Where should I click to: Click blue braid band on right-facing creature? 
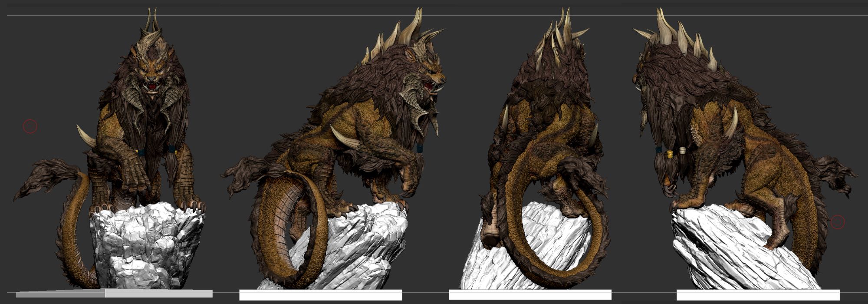pos(419,149)
